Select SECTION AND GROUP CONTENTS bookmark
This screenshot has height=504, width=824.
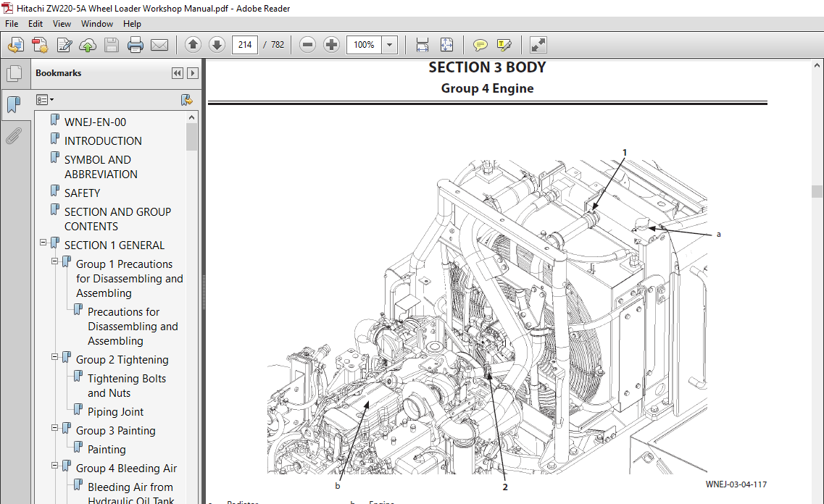tap(117, 219)
